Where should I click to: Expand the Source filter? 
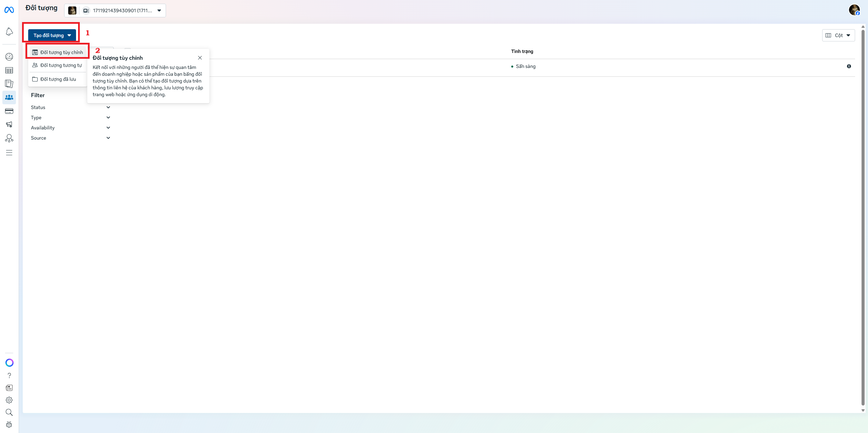point(108,138)
